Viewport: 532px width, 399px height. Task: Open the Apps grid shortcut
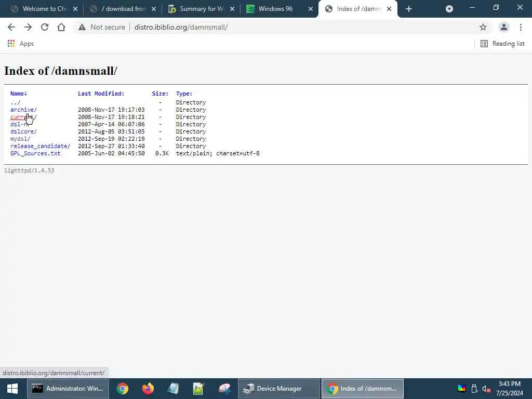click(x=20, y=44)
